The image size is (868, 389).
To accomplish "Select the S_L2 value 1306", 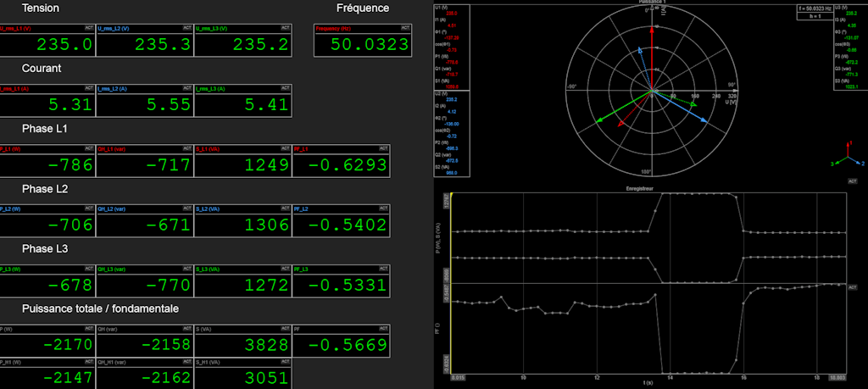I will (x=266, y=225).
